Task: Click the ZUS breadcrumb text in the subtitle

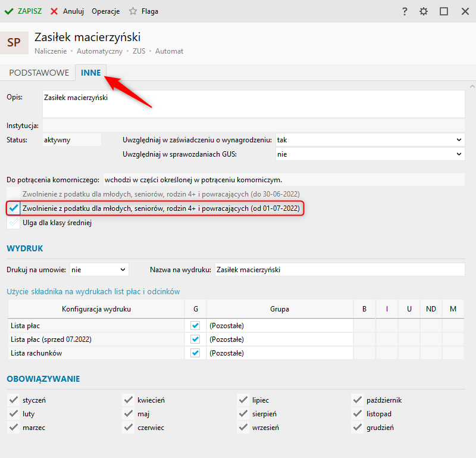Action: click(x=139, y=51)
